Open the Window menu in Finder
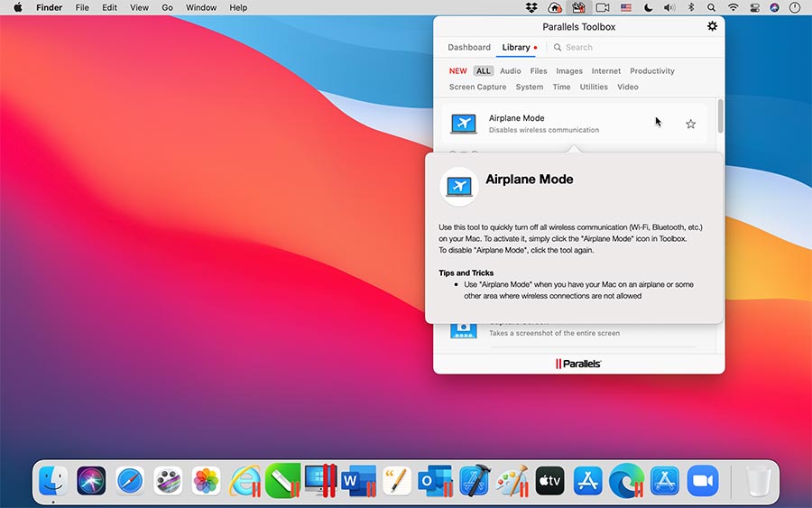Viewport: 812px width, 508px height. (x=201, y=7)
